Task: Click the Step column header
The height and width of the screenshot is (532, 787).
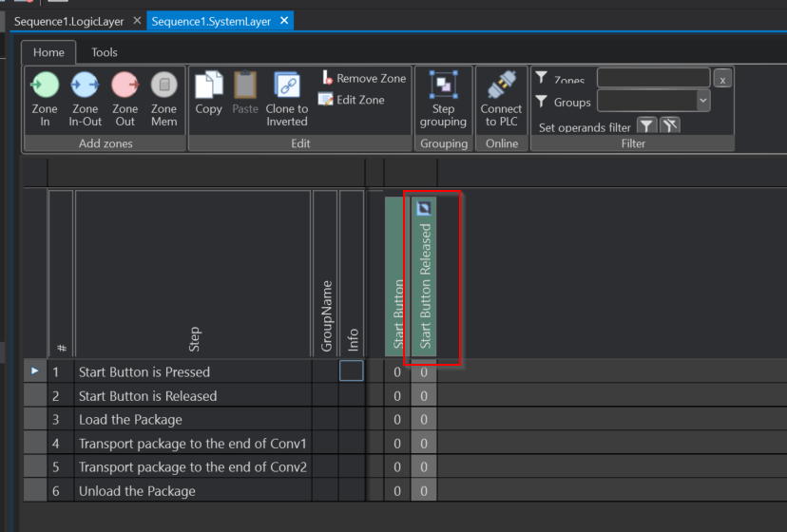Action: click(193, 274)
